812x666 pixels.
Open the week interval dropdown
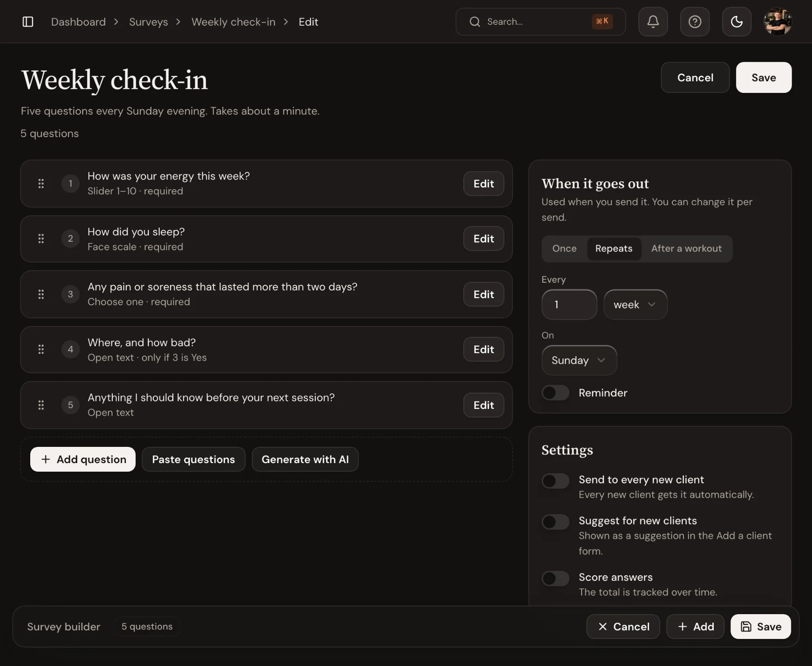coord(635,304)
